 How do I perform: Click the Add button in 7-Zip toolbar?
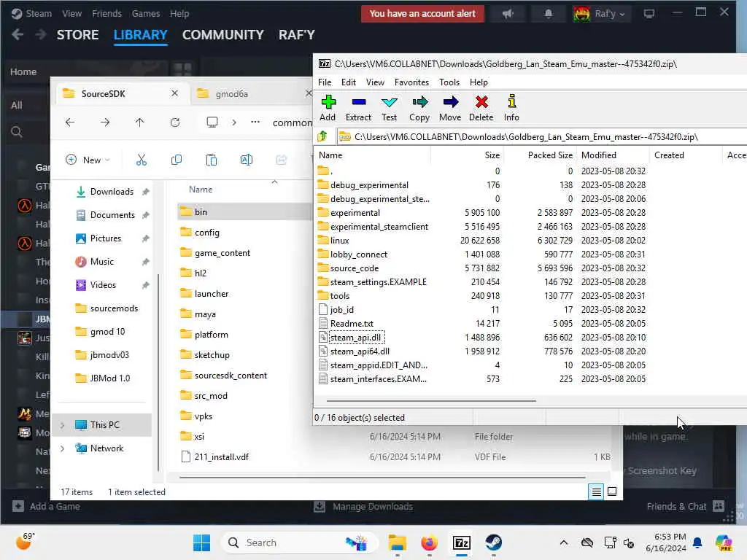(328, 108)
